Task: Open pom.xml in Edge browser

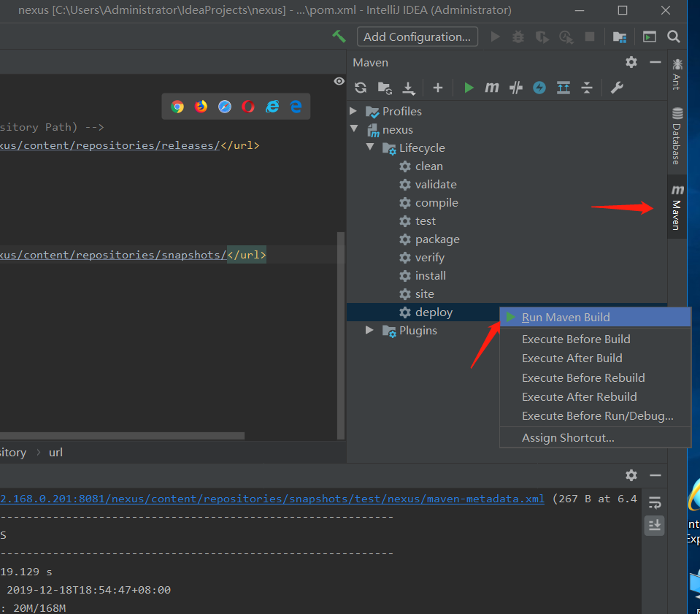Action: 296,107
